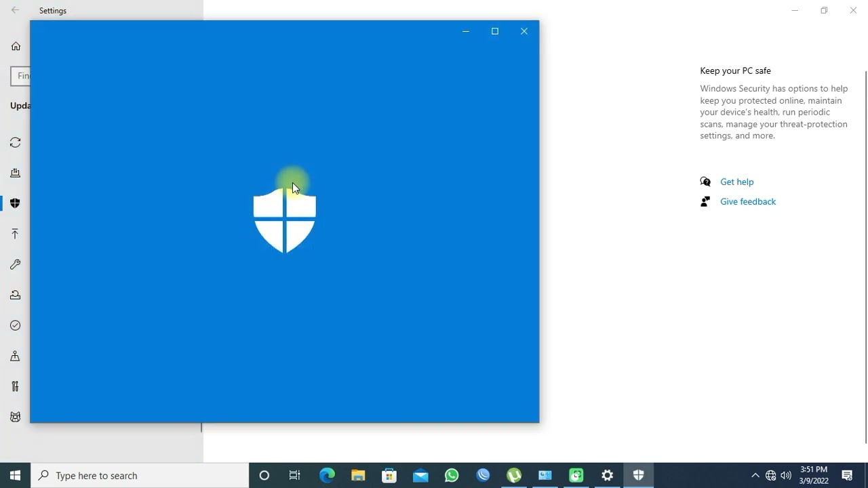Maximize the Windows Security window
Screen dimensions: 868x488
[495, 31]
